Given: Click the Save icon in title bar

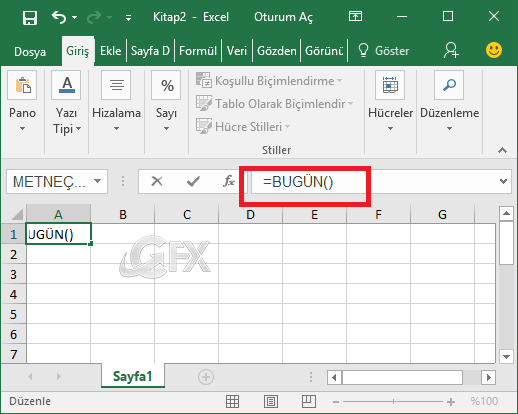Looking at the screenshot, I should tap(30, 17).
